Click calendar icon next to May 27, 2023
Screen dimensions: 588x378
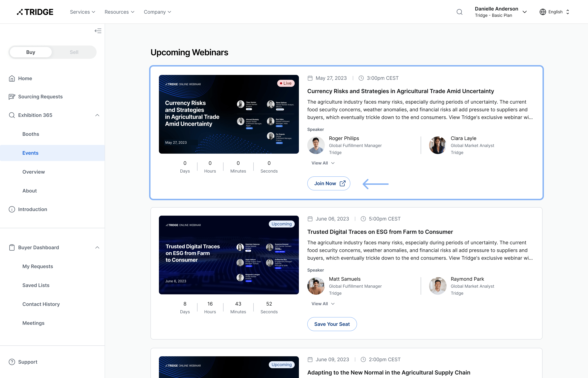pos(310,78)
